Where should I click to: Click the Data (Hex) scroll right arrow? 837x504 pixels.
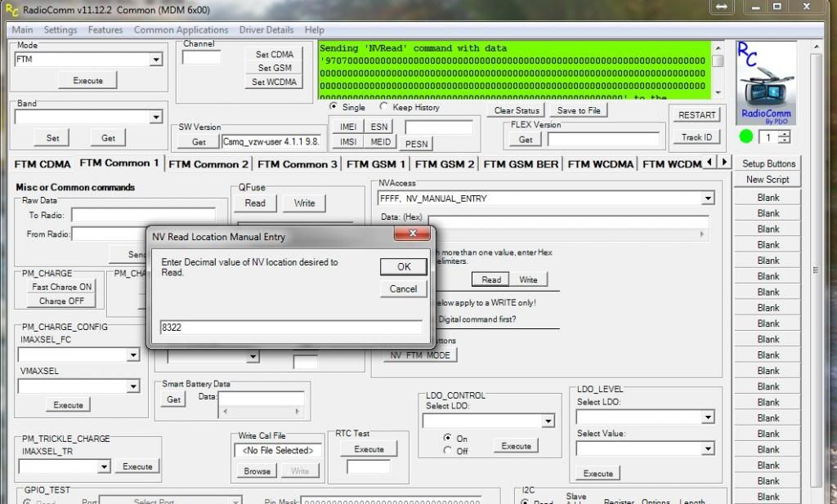point(701,234)
